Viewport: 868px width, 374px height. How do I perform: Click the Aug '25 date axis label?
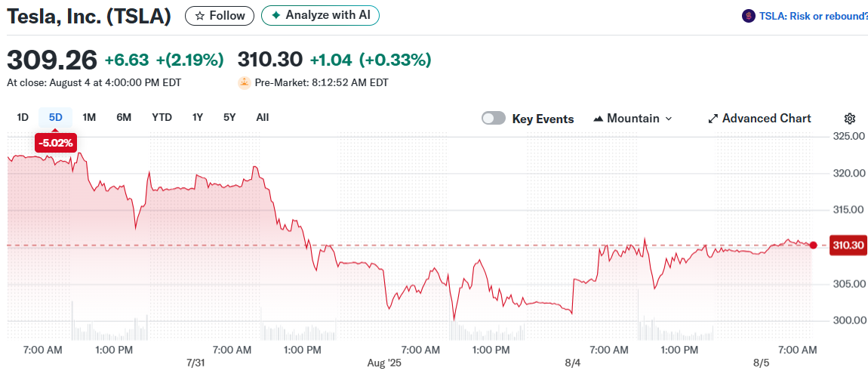pos(384,363)
